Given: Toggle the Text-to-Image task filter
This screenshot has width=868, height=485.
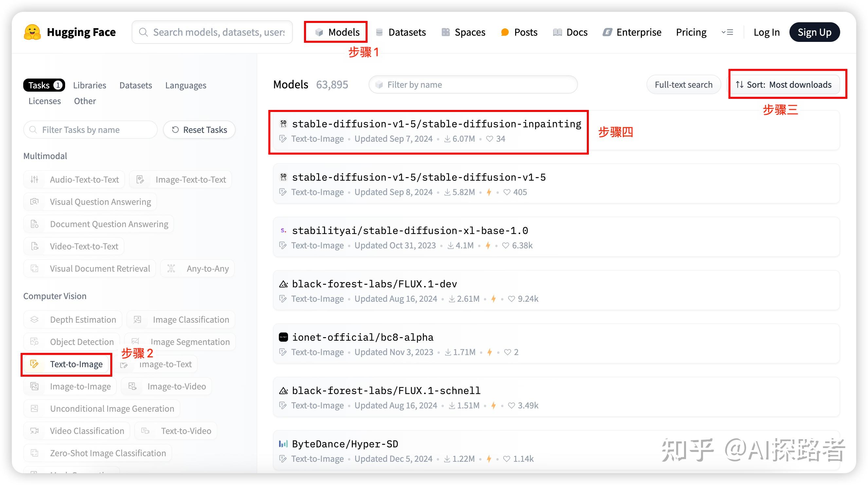Looking at the screenshot, I should (66, 364).
